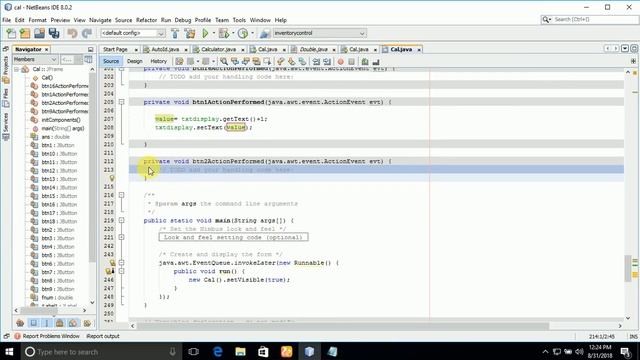Switch editor to History view

pos(159,61)
